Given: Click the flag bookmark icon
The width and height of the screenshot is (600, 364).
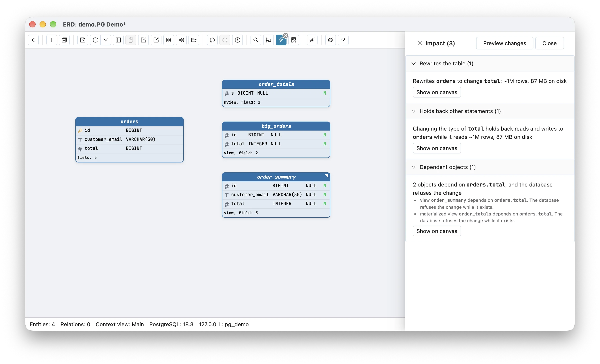Looking at the screenshot, I should [x=269, y=40].
